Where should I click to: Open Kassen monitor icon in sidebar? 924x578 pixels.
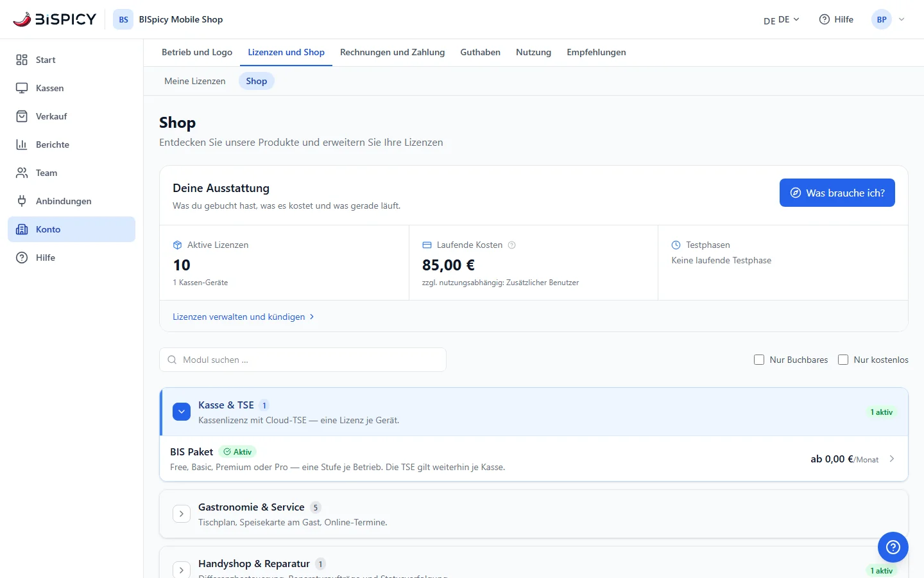[x=22, y=88]
